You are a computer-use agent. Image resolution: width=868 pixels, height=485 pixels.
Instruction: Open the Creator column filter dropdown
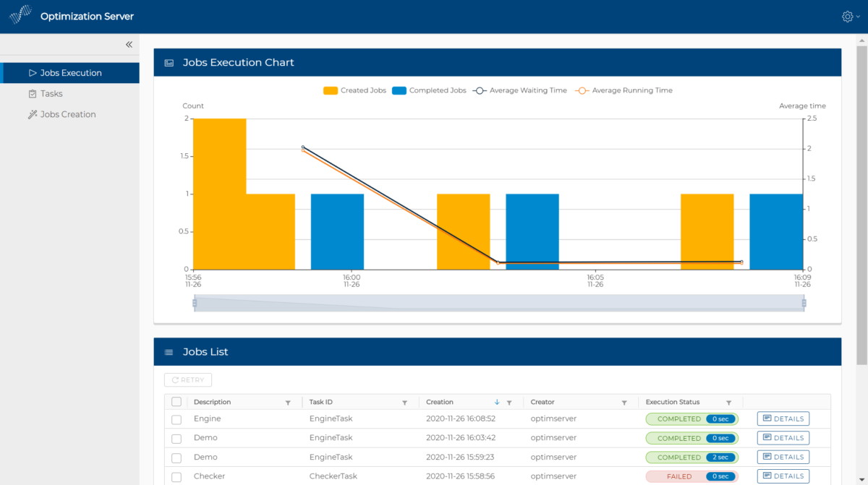coord(624,402)
